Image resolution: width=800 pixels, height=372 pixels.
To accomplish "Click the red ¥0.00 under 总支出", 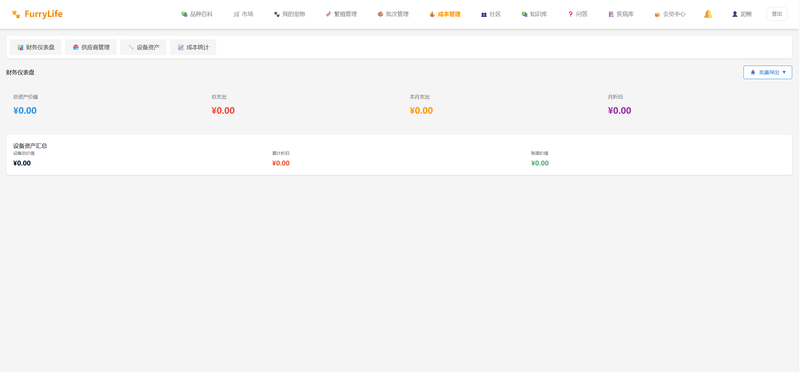I will pos(223,111).
